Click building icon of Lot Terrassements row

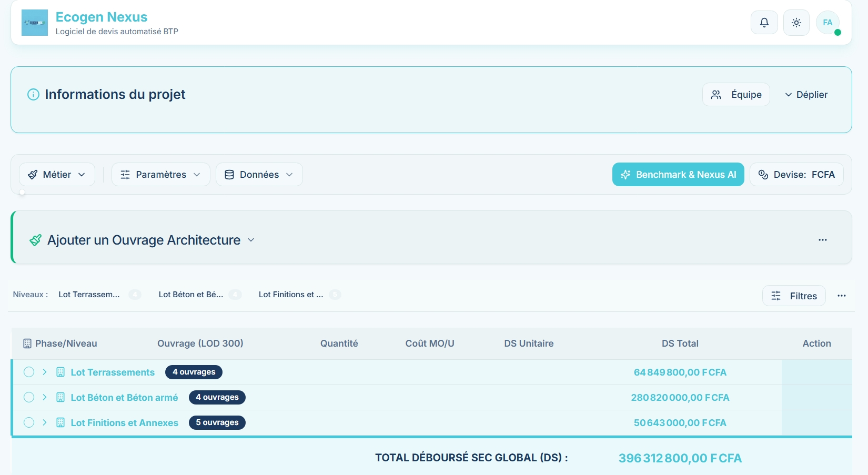coord(60,372)
